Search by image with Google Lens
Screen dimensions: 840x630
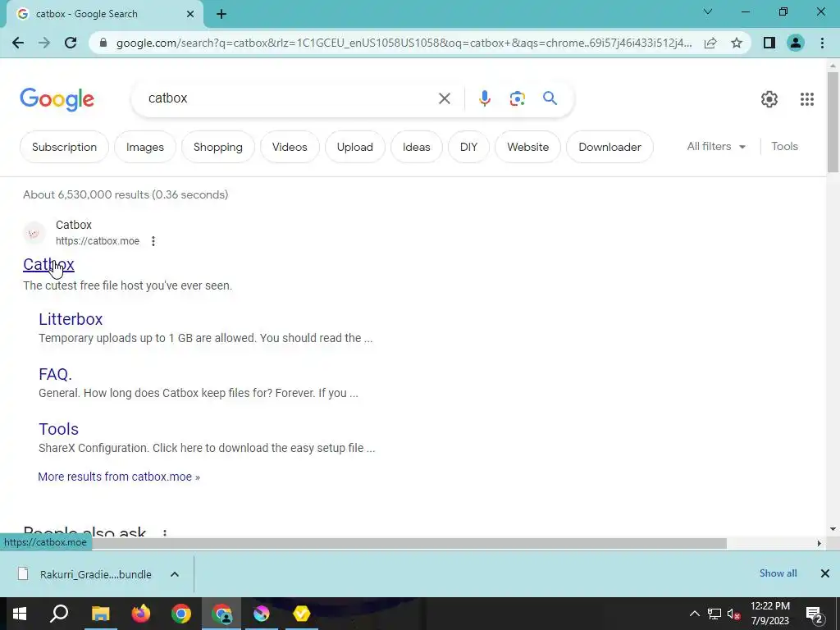tap(517, 98)
